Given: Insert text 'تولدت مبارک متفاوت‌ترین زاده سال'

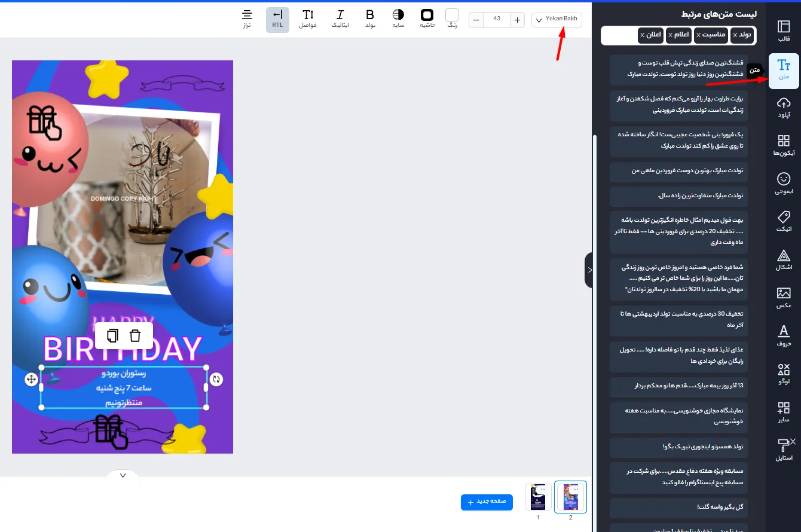Looking at the screenshot, I should (678, 196).
